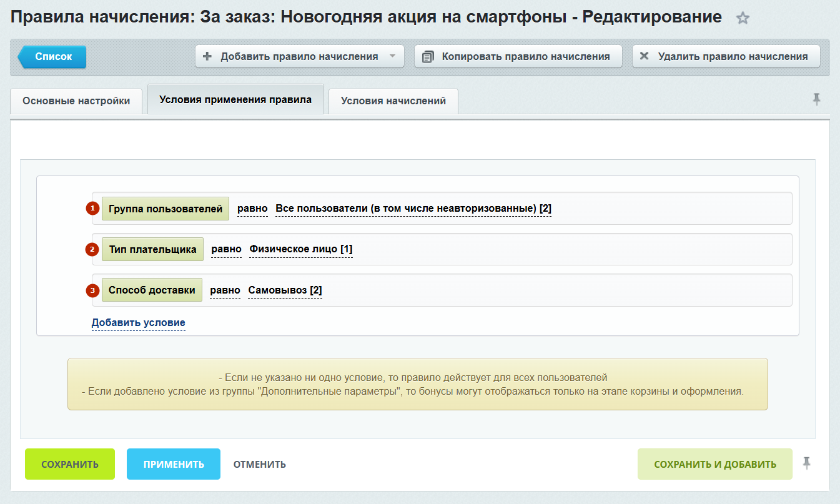This screenshot has height=504, width=840.
Task: Switch to the Условия начислений tab
Action: click(393, 101)
